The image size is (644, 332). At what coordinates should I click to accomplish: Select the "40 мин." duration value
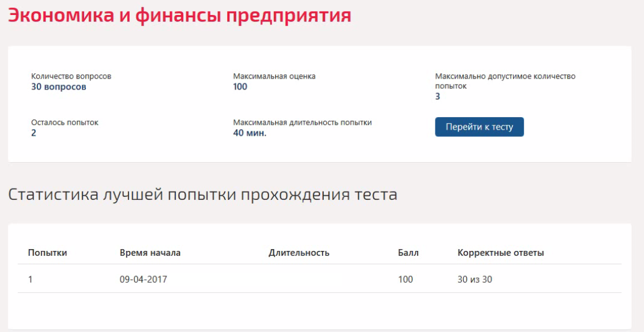coord(249,133)
